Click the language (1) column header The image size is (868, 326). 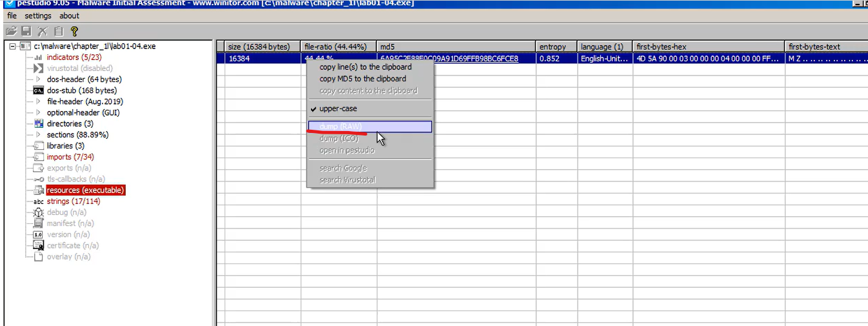click(605, 46)
